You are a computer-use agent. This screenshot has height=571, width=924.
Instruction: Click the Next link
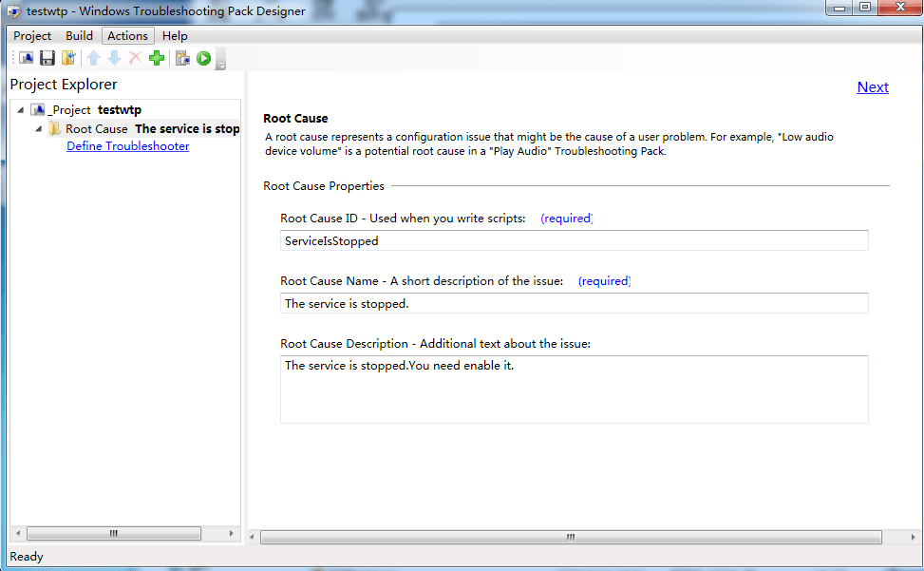click(x=873, y=87)
